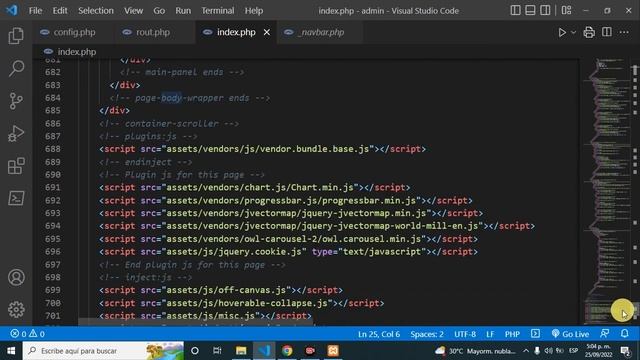Open the weather widget in taskbar
The width and height of the screenshot is (640, 360).
tap(476, 351)
